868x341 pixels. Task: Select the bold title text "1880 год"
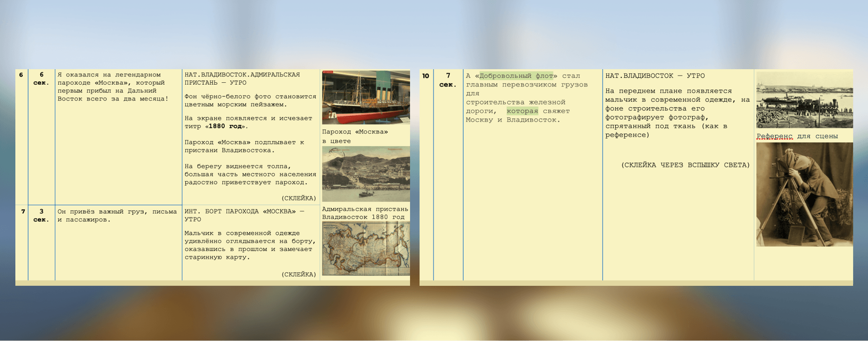(225, 126)
